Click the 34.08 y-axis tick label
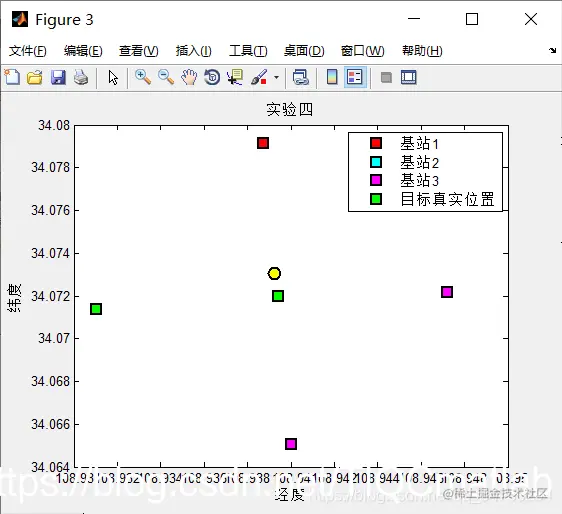Image resolution: width=562 pixels, height=514 pixels. click(54, 125)
